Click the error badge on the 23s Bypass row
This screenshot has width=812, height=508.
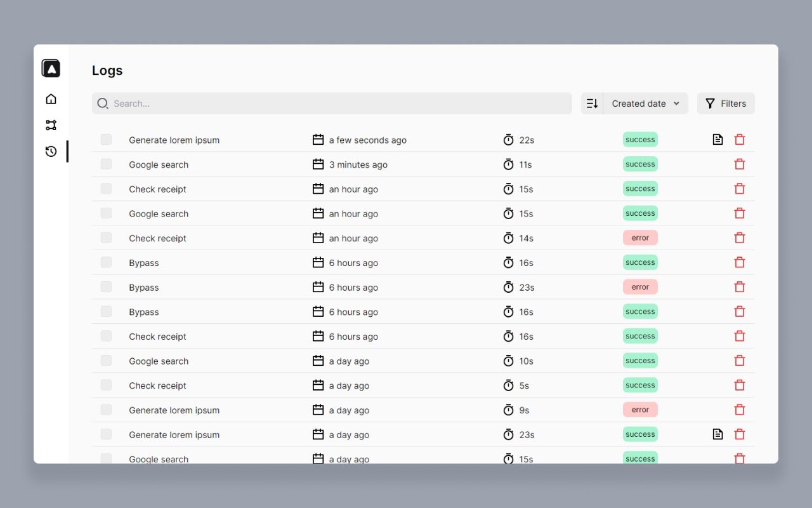coord(640,287)
